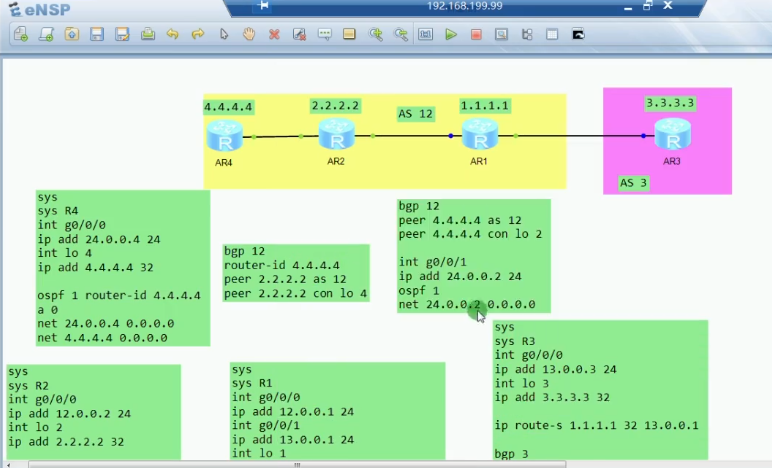Save the current topology

[x=96, y=34]
